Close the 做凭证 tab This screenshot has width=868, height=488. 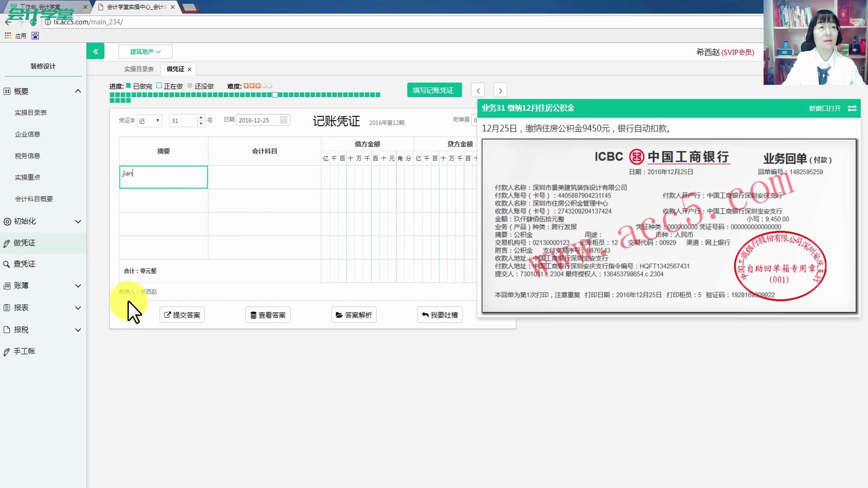click(189, 69)
